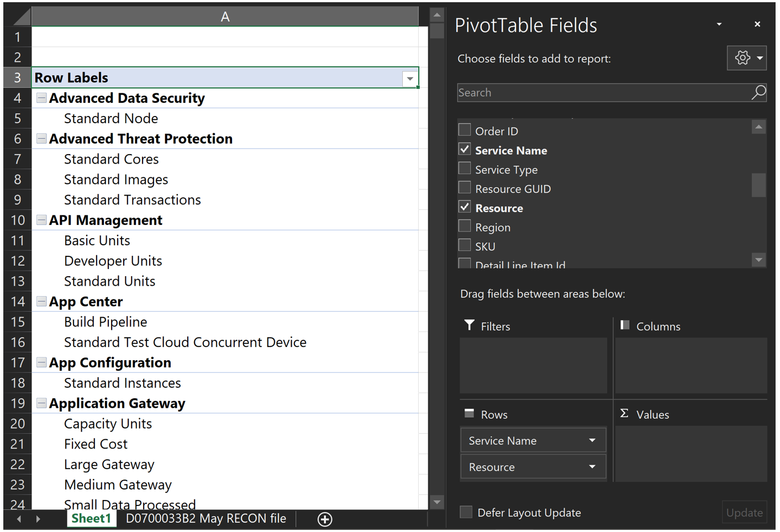Click the next sheet navigation arrow
This screenshot has width=780, height=532.
pos(38,519)
